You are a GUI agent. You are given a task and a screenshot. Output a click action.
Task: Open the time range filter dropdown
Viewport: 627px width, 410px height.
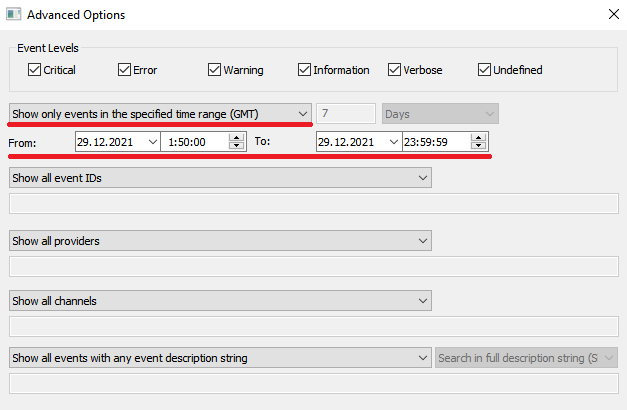(x=303, y=114)
